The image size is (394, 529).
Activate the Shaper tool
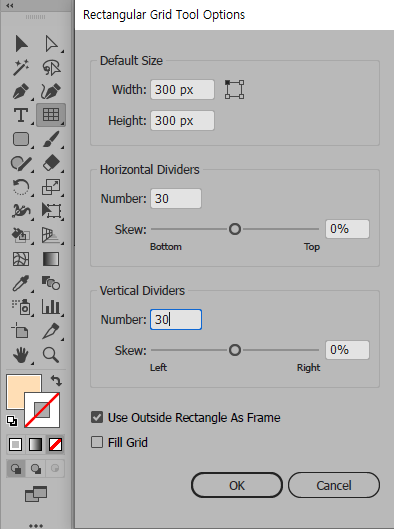(x=21, y=163)
